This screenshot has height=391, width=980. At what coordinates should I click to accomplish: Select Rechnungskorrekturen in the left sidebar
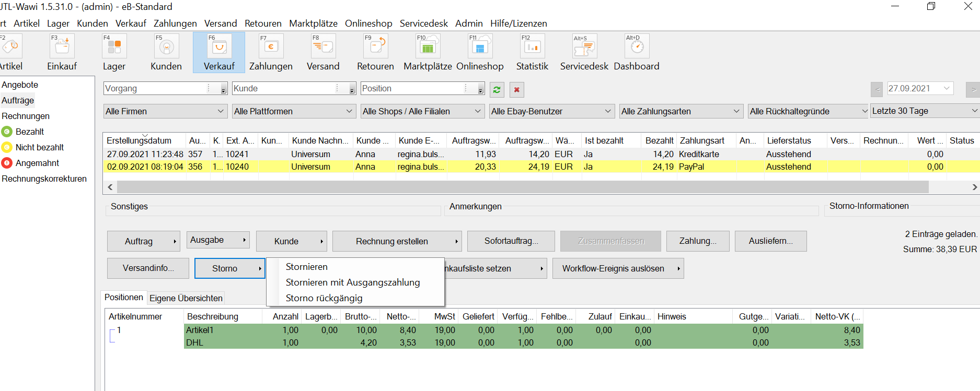[44, 179]
